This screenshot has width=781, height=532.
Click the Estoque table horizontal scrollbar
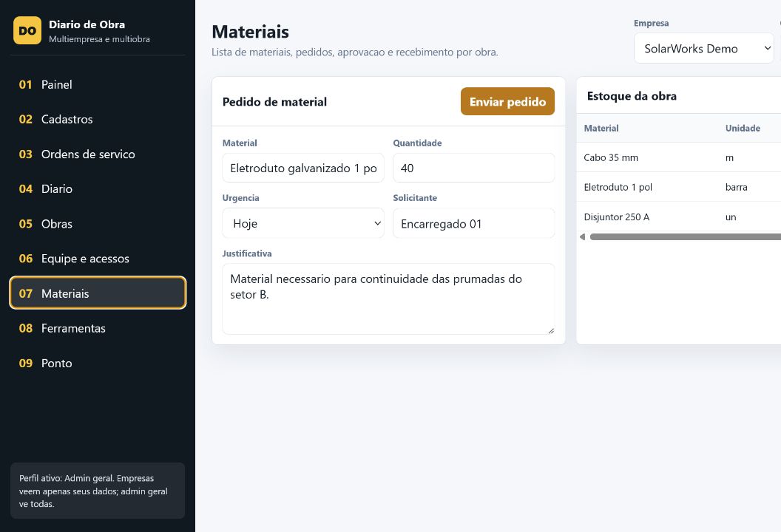pos(686,237)
